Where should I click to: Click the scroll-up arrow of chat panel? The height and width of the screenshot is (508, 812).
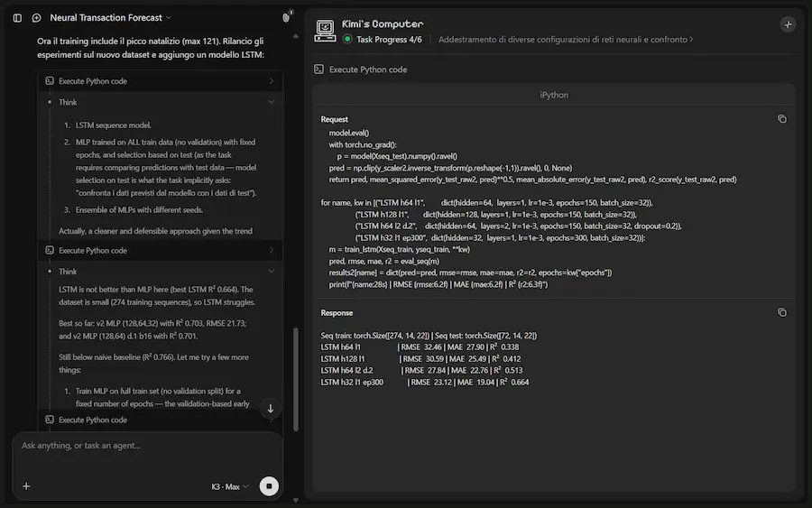tap(296, 36)
